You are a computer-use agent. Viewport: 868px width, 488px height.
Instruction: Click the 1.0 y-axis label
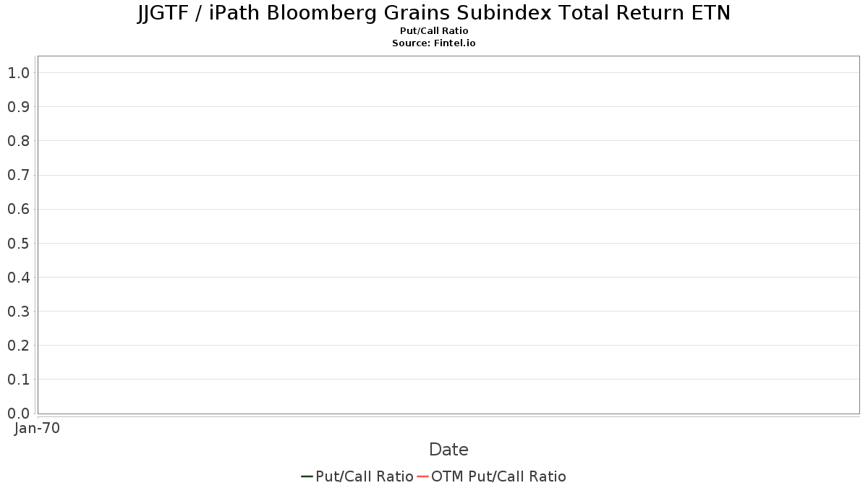[x=18, y=73]
